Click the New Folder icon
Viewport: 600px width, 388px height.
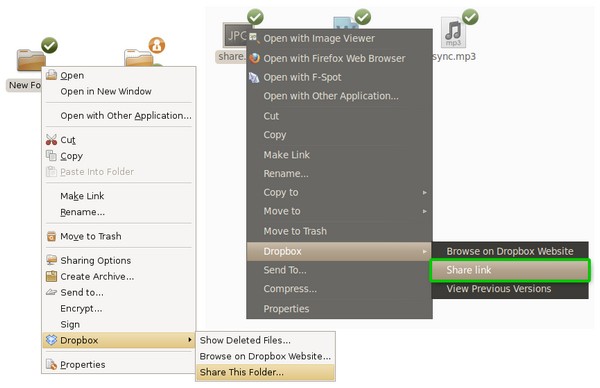tap(31, 60)
